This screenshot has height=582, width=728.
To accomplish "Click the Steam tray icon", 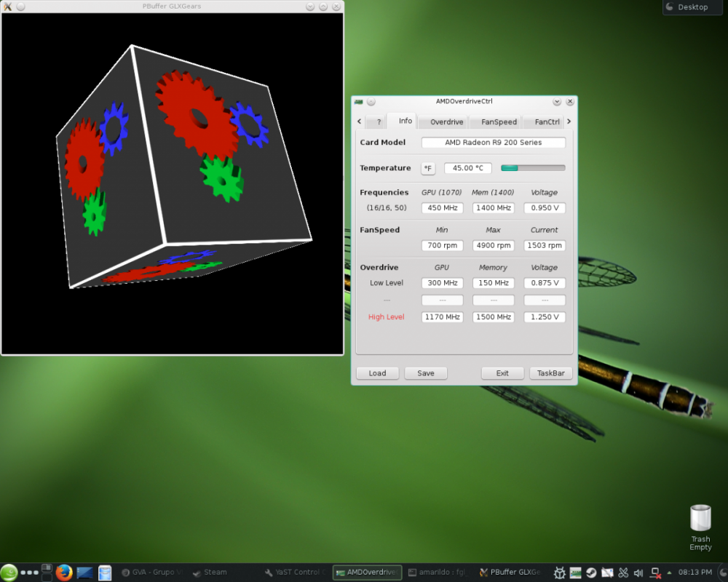I will (x=591, y=573).
